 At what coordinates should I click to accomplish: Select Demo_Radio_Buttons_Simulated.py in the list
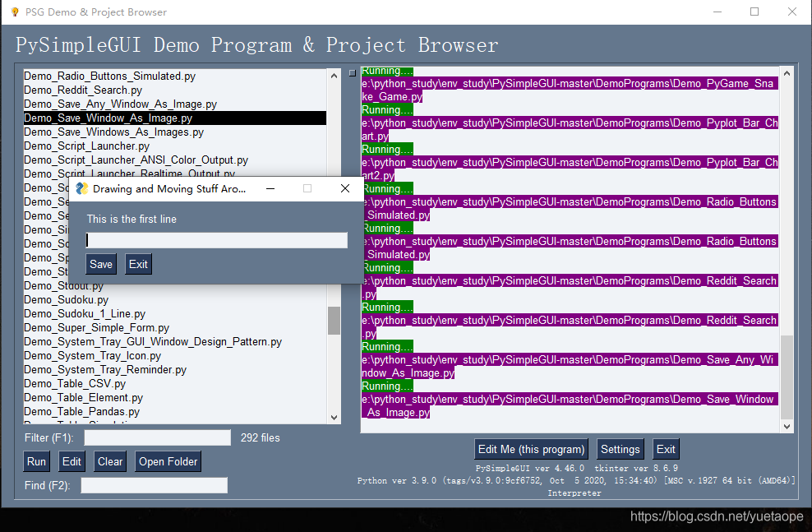(x=175, y=76)
